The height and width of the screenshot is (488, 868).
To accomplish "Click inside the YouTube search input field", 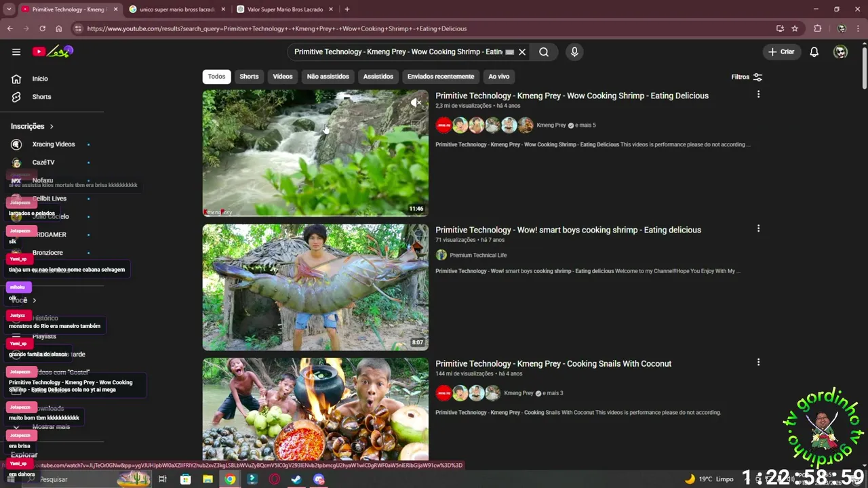I will (398, 52).
